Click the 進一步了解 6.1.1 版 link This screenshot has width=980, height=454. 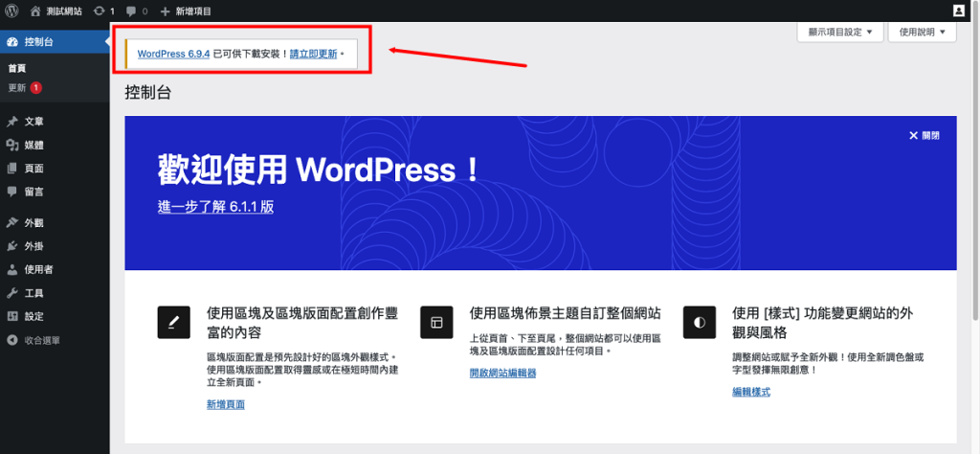point(215,207)
